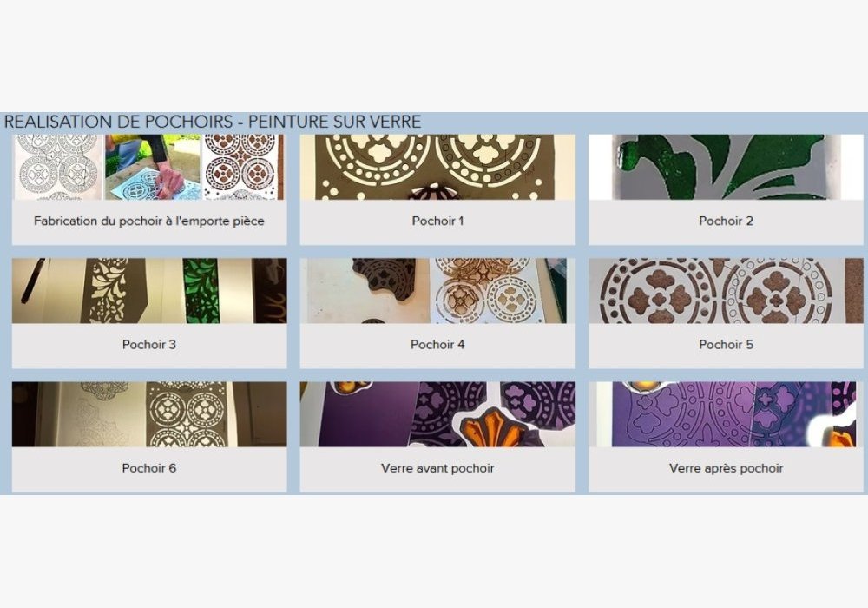868x608 pixels.
Task: Click the 'Pochoir 4' caption label
Action: pyautogui.click(x=437, y=345)
